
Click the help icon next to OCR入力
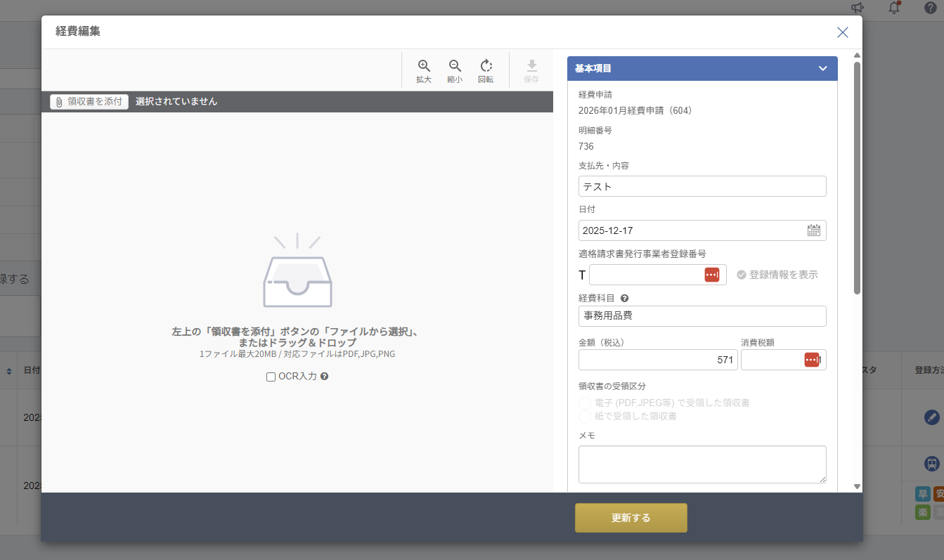[x=325, y=377]
